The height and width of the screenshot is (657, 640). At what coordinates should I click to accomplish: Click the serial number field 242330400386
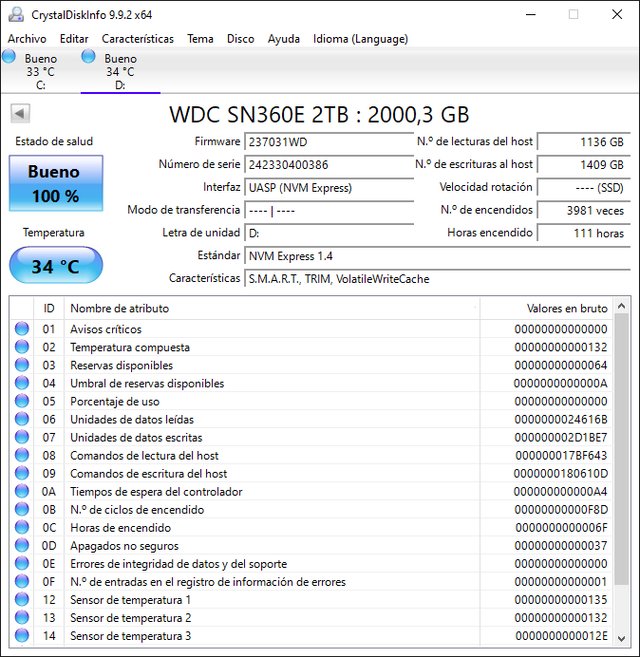tap(329, 165)
